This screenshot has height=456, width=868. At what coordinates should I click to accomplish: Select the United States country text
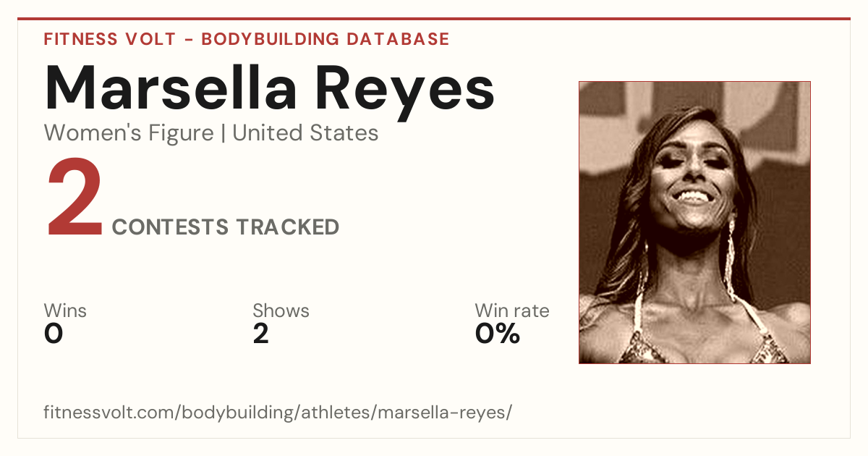(305, 133)
